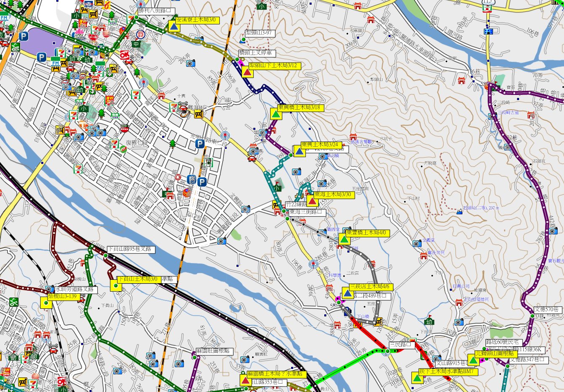Click the 北獅頭山圖根點 green triangle marker
Image resolution: width=564 pixels, height=392 pixels.
(473, 360)
